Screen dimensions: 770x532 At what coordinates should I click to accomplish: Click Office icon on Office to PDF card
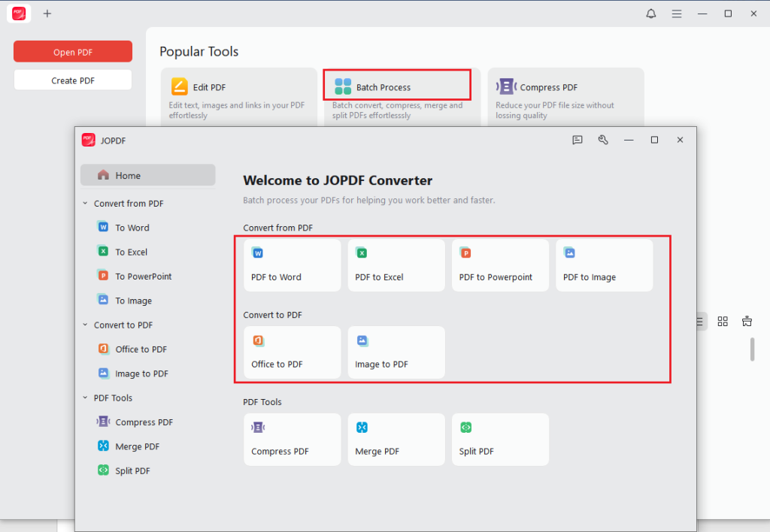(x=259, y=340)
